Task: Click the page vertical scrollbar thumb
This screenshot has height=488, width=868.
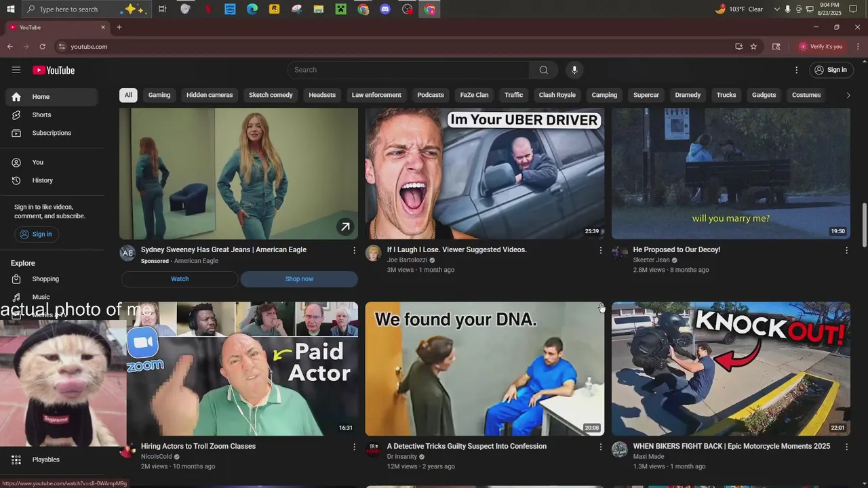Action: tap(864, 224)
